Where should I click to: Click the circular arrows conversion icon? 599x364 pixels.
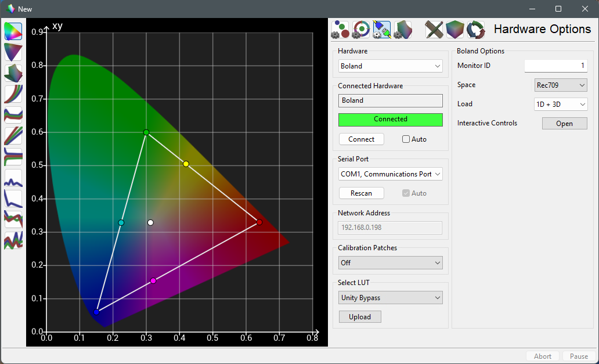coord(475,29)
